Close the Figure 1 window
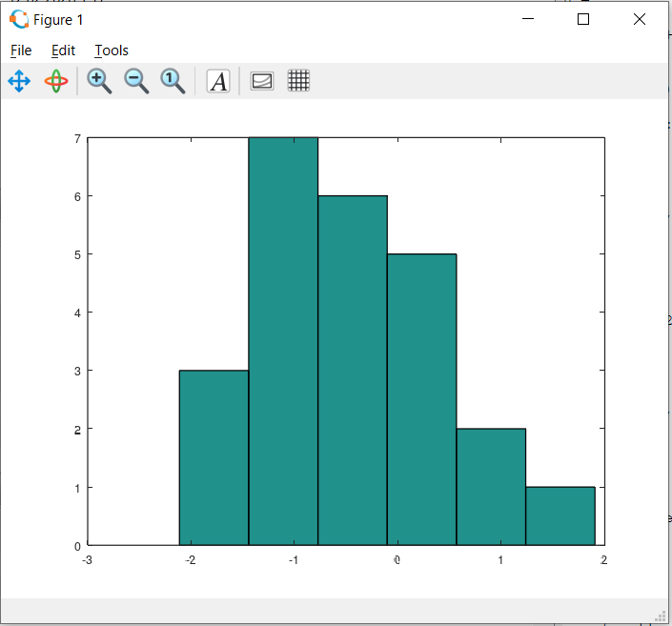672x626 pixels. coord(640,19)
